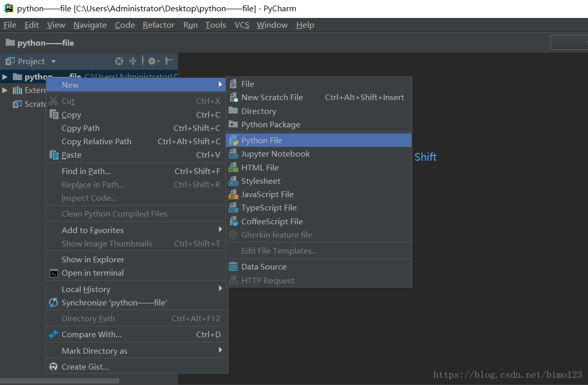588x385 pixels.
Task: Open the Code menu
Action: 125,25
